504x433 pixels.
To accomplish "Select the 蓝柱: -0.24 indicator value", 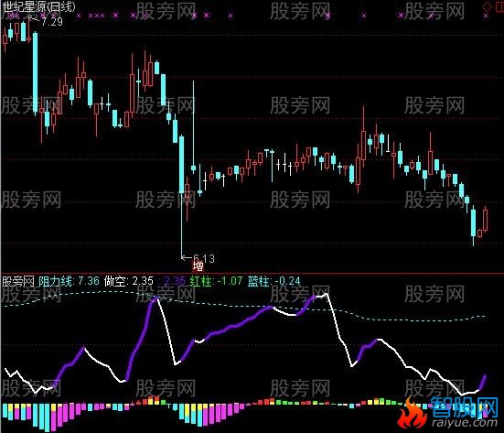I will 273,281.
